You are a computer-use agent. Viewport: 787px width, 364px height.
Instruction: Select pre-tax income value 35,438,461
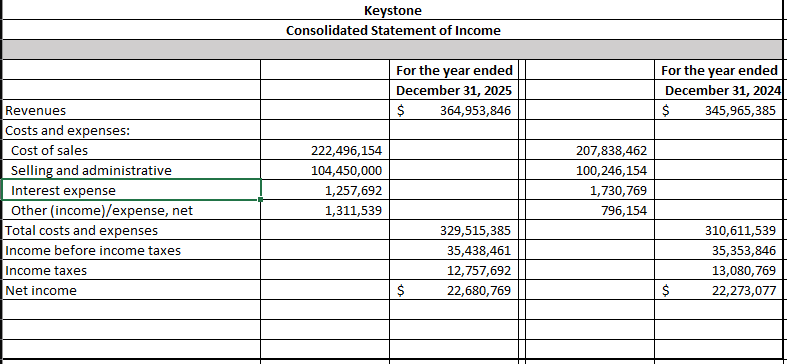454,251
